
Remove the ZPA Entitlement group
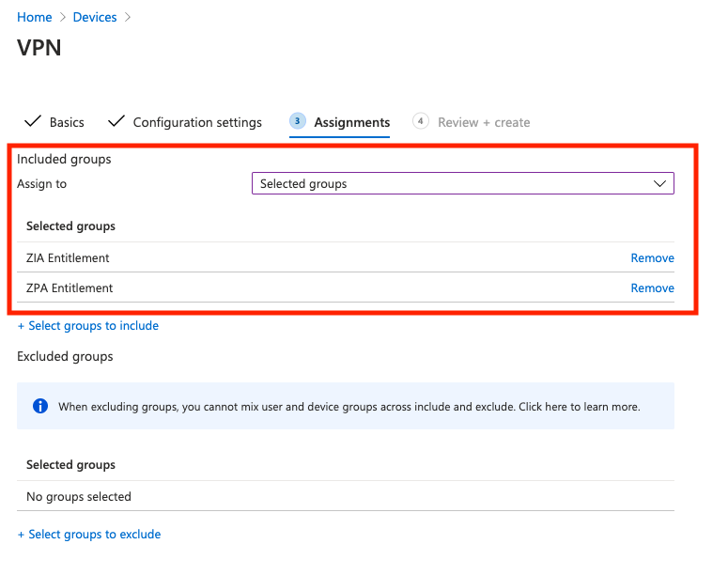(x=652, y=288)
